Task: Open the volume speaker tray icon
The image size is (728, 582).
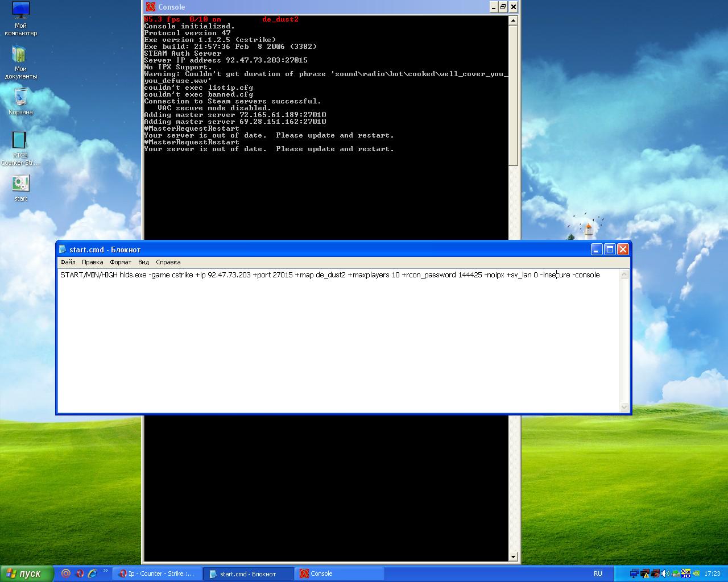Action: click(x=665, y=573)
